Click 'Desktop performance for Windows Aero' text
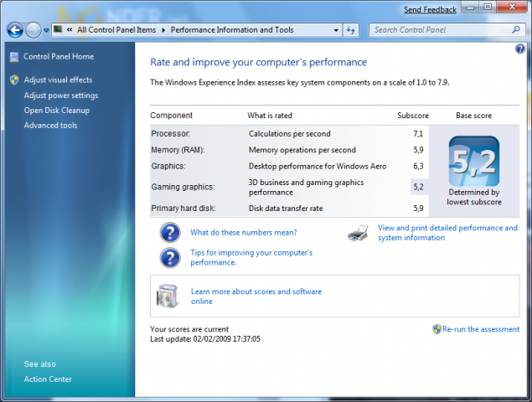The height and width of the screenshot is (402, 532). (x=318, y=166)
